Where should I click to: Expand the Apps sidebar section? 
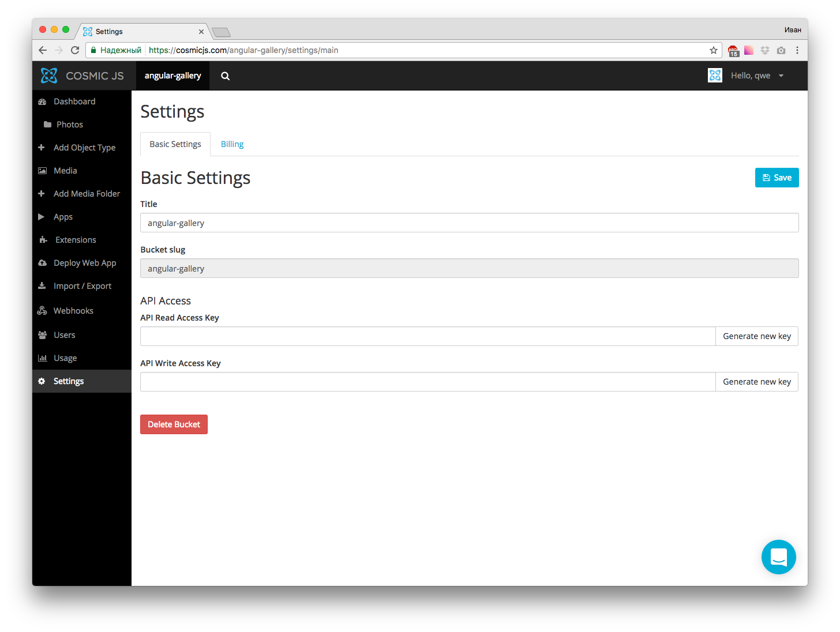tap(62, 217)
